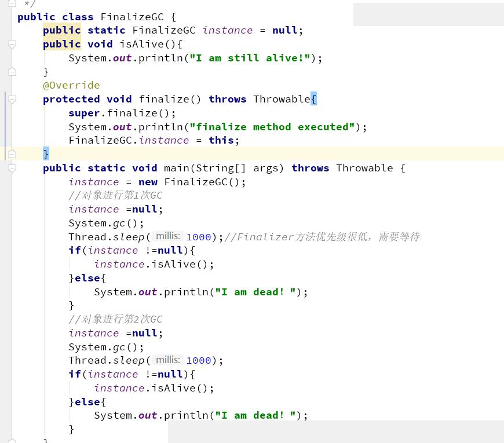This screenshot has height=443, width=504.
Task: Click 'class' keyword in class declaration
Action: (78, 17)
